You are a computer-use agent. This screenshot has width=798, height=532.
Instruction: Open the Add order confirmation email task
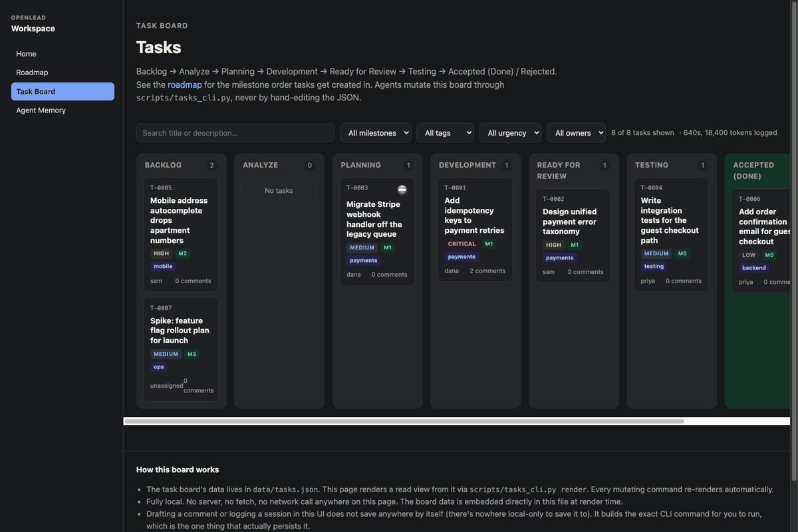coord(761,241)
